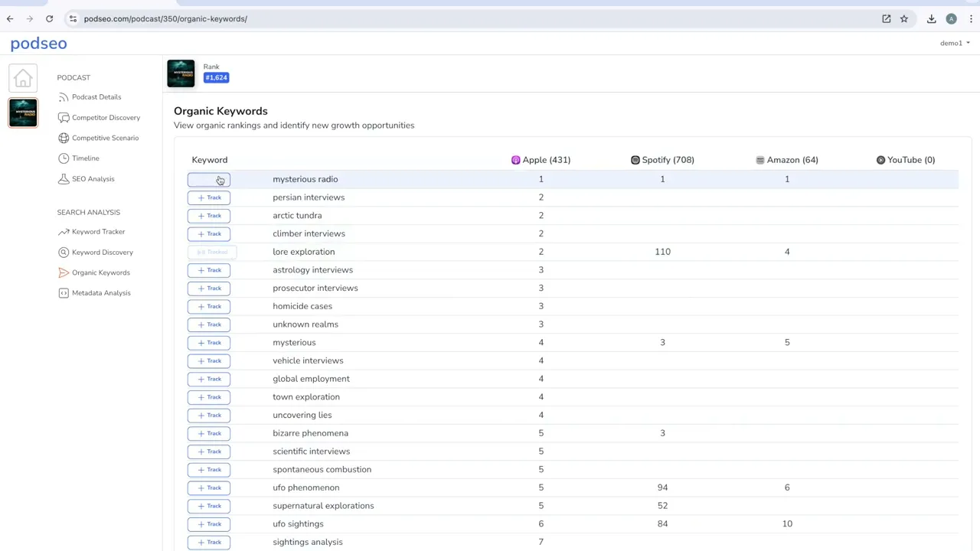Click the #1,624 rank badge

coord(216,77)
